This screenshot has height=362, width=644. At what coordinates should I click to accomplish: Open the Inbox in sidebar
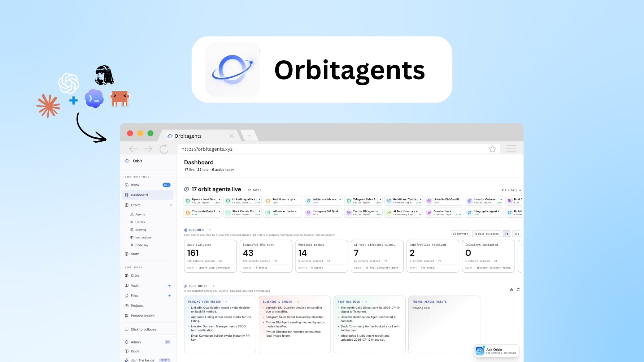pos(147,185)
